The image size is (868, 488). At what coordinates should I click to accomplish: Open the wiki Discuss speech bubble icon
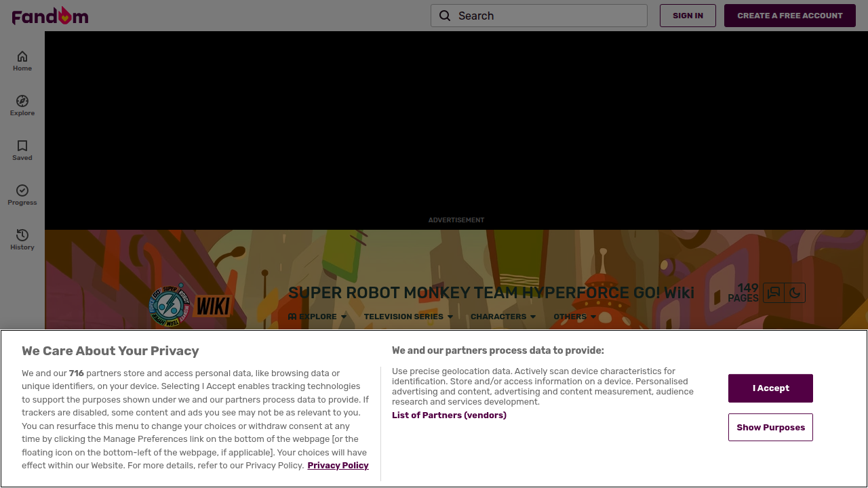(x=774, y=293)
